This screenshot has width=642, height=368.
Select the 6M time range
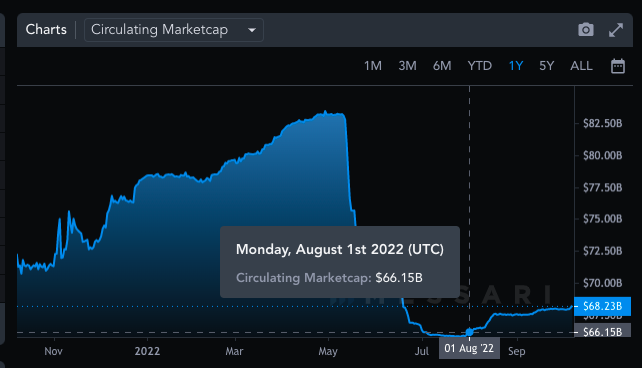442,66
